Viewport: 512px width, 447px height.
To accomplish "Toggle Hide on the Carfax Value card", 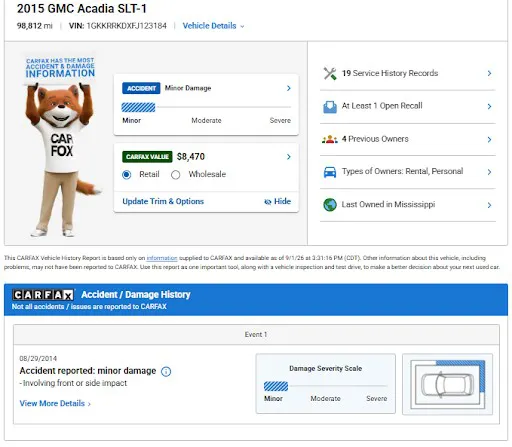I will coord(277,201).
